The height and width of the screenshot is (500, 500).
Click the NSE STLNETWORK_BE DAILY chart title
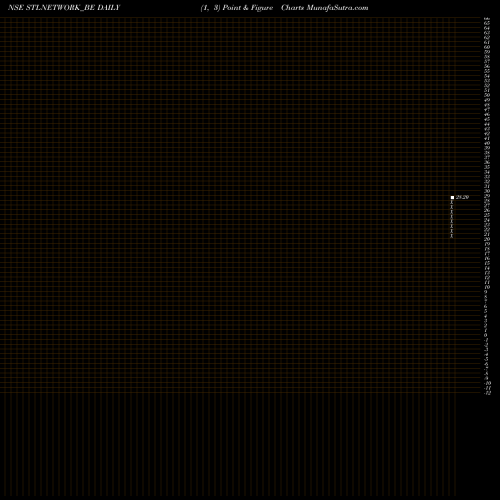point(64,8)
